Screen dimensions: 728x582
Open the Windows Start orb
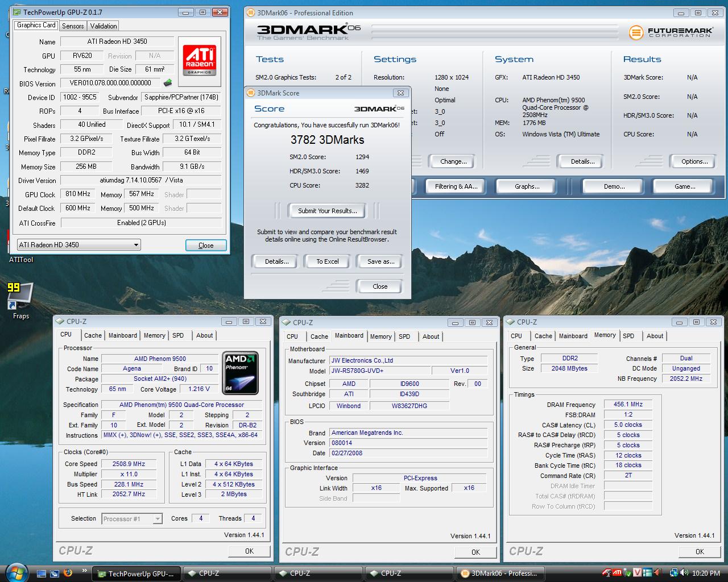[x=17, y=573]
